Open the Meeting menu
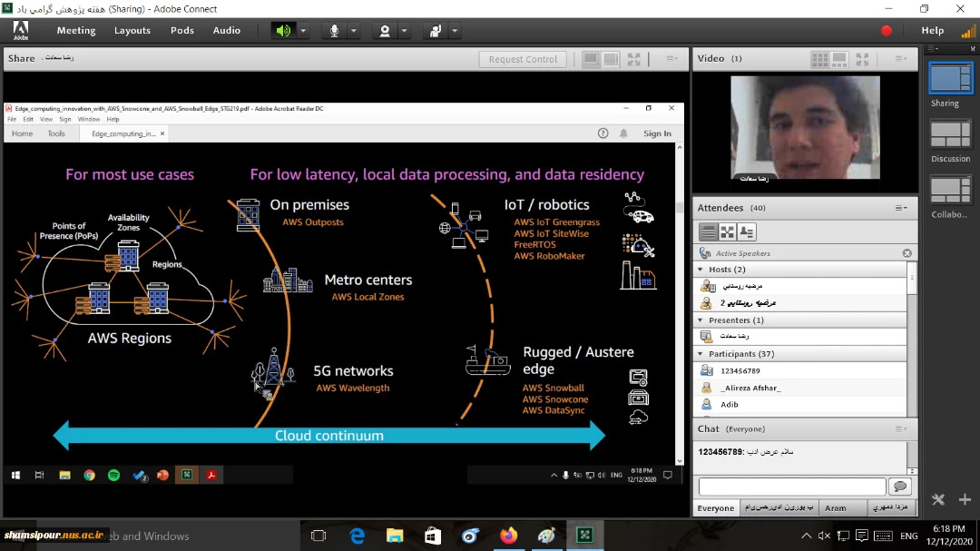The height and width of the screenshot is (551, 980). (76, 30)
